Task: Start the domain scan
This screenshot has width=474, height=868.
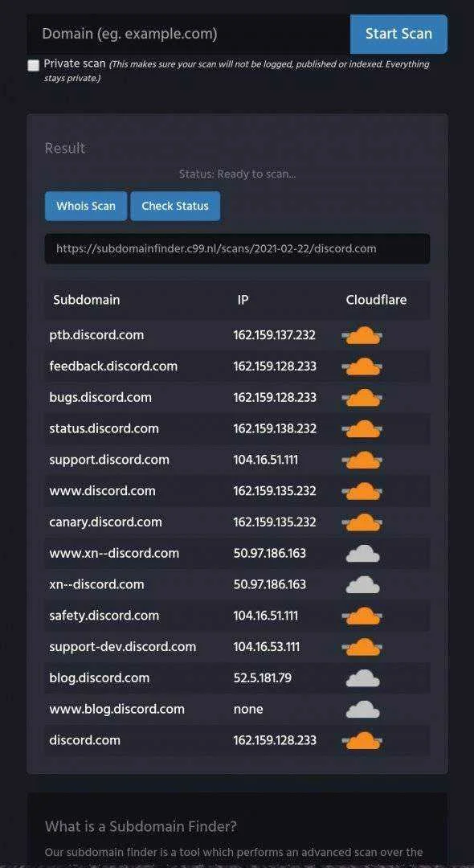Action: [x=398, y=34]
